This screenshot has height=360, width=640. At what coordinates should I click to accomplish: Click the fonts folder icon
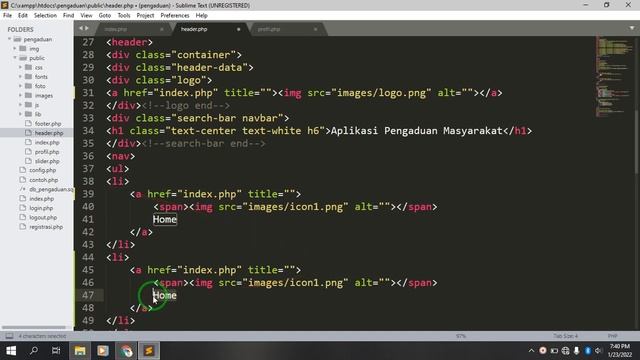click(28, 76)
